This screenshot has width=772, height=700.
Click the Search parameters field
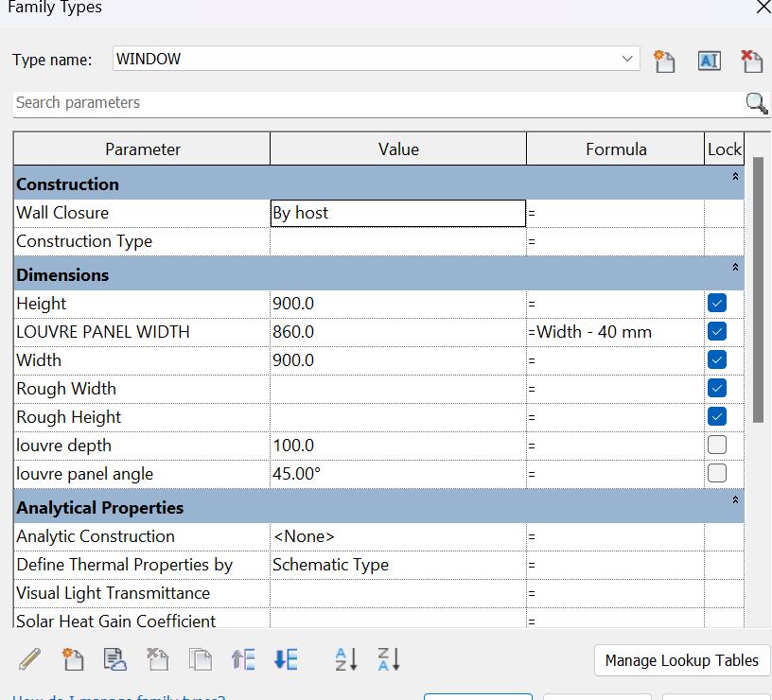click(x=378, y=103)
